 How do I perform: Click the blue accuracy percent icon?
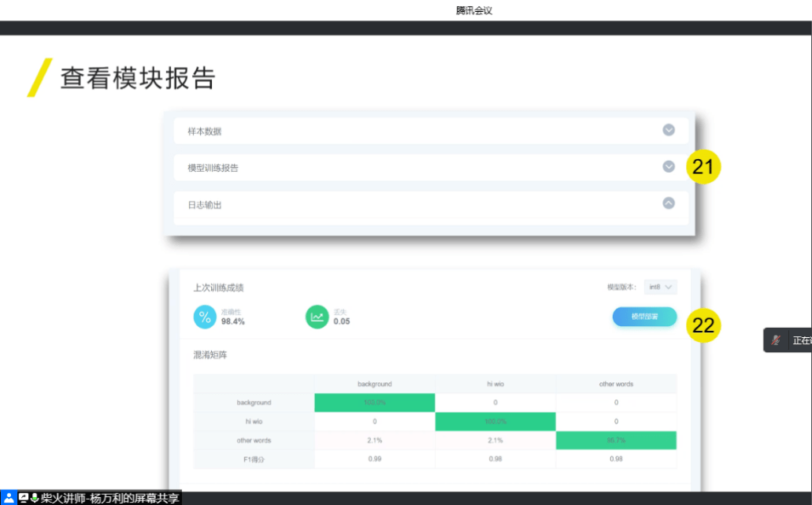[x=205, y=317]
